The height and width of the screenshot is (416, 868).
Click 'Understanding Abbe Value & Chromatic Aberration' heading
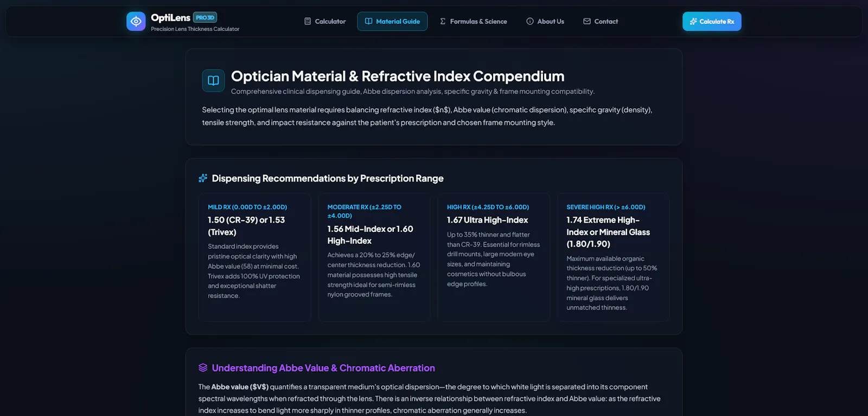323,368
